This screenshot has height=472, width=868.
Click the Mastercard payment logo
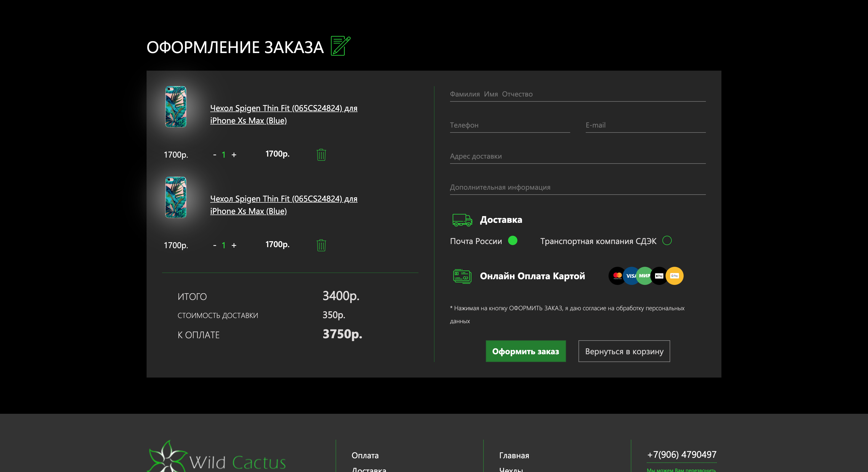[617, 276]
